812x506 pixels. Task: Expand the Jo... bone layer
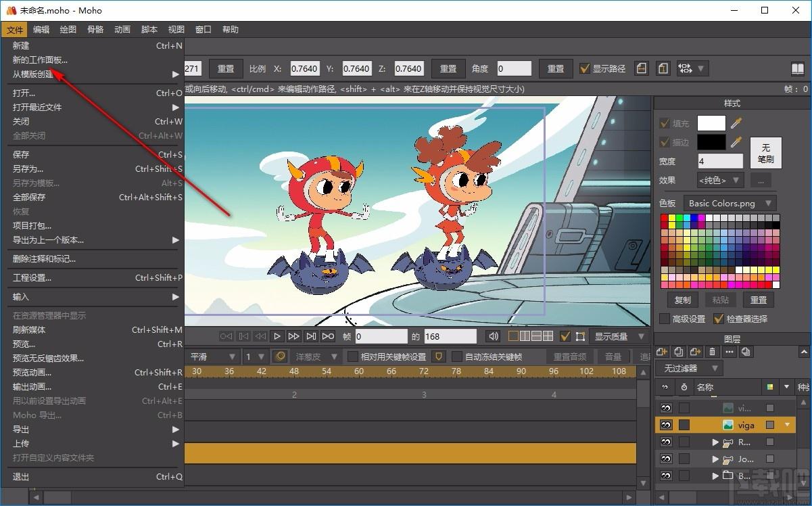715,459
